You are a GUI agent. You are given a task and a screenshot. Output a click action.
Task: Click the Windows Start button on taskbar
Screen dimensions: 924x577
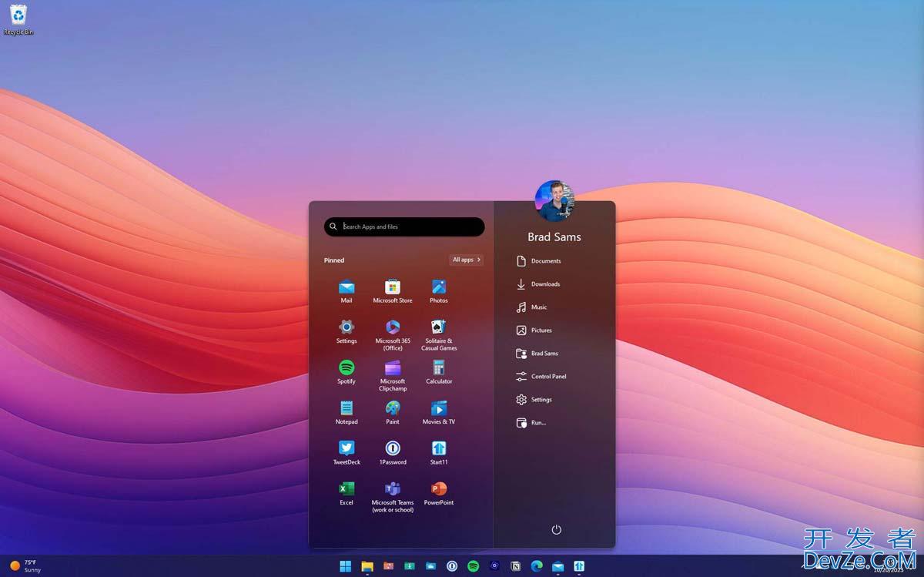[346, 566]
